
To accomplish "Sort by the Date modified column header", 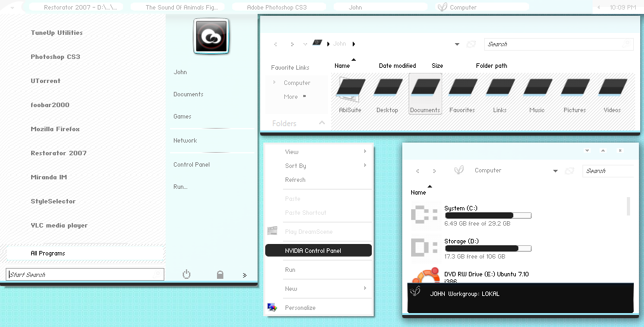I will (397, 66).
